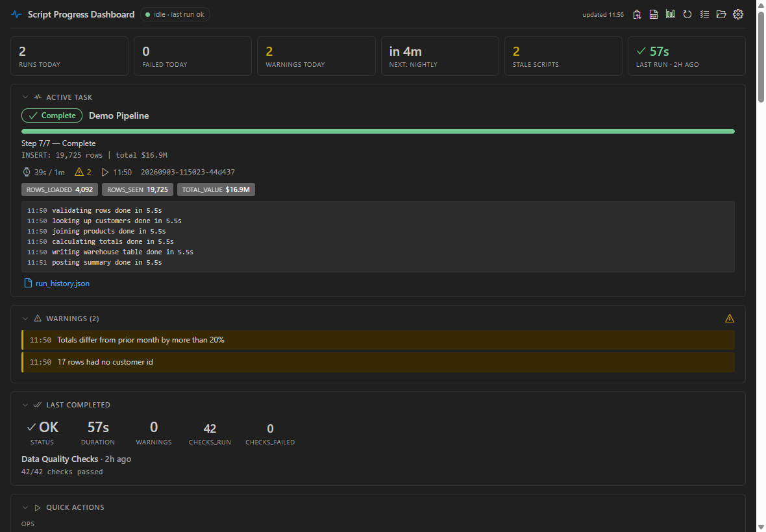Click the clipboard import/export icon
Image resolution: width=766 pixels, height=532 pixels.
637,15
